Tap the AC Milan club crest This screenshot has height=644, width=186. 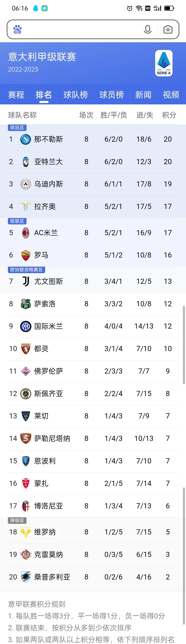point(25,233)
